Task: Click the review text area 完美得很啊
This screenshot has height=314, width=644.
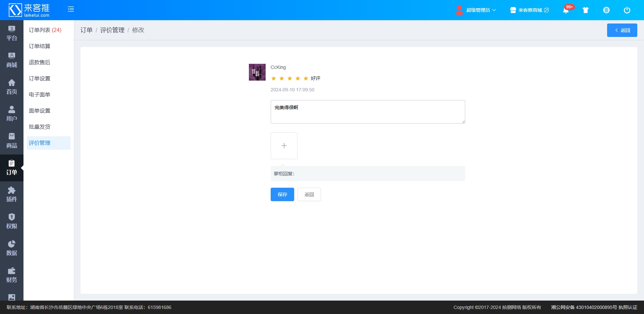Action: [x=368, y=112]
